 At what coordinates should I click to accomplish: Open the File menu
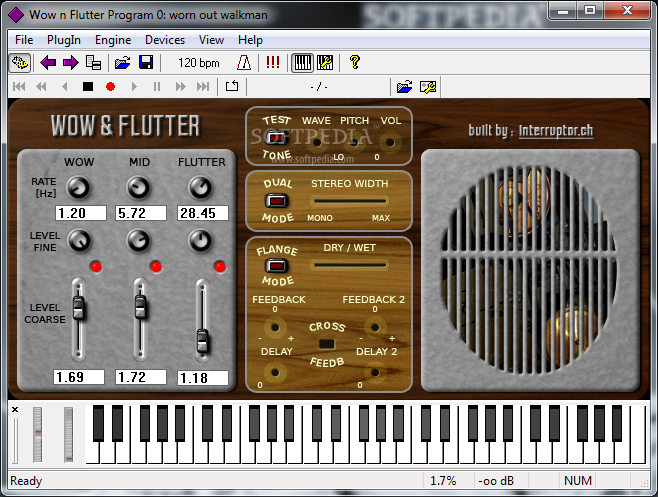pyautogui.click(x=24, y=40)
